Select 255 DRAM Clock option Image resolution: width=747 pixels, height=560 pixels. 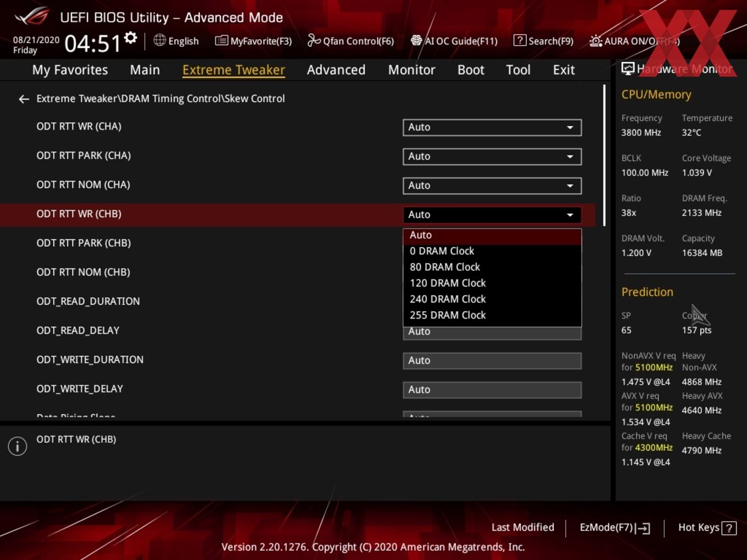pyautogui.click(x=492, y=315)
